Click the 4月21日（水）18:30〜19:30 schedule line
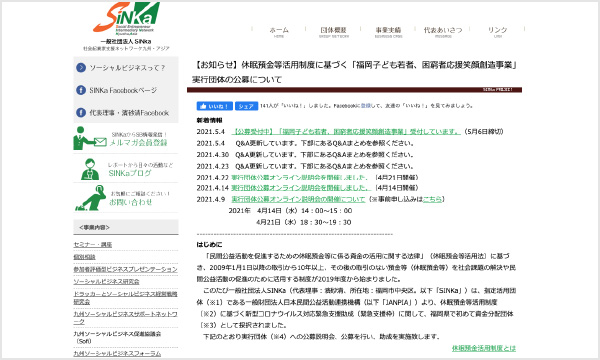This screenshot has width=600, height=360. click(304, 222)
